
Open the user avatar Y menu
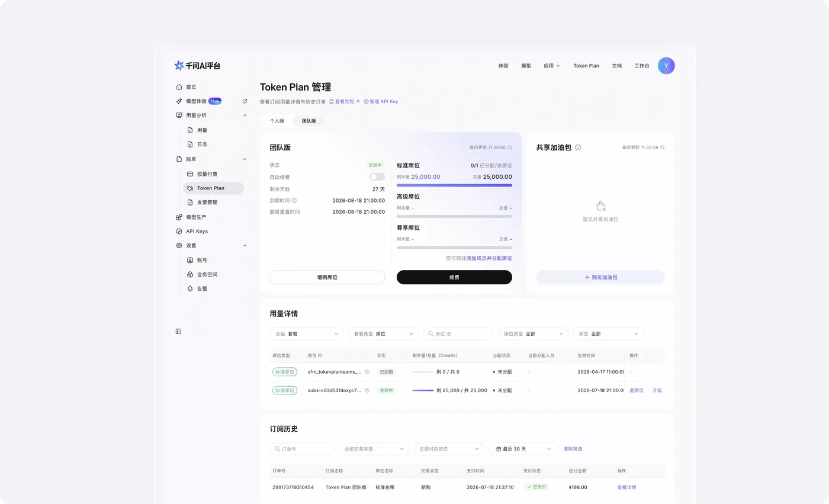pos(666,66)
